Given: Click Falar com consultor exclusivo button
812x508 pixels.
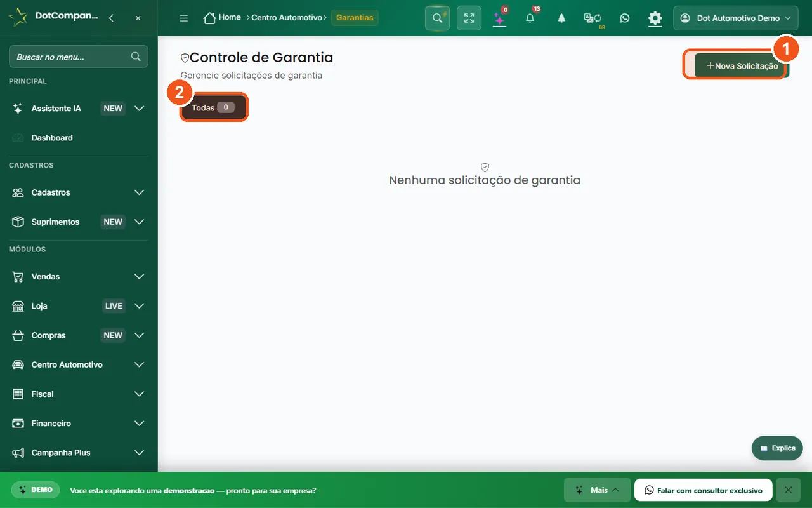Looking at the screenshot, I should pos(703,490).
